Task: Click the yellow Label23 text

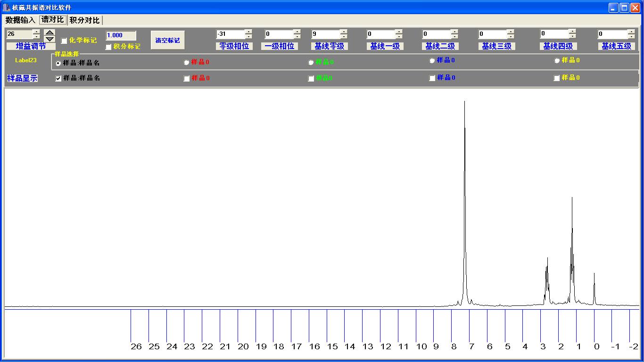Action: pyautogui.click(x=26, y=60)
